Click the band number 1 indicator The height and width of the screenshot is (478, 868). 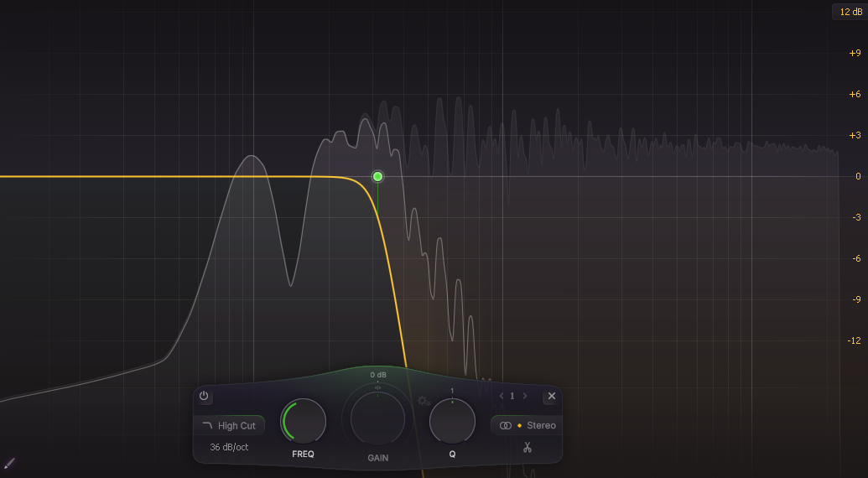[512, 396]
